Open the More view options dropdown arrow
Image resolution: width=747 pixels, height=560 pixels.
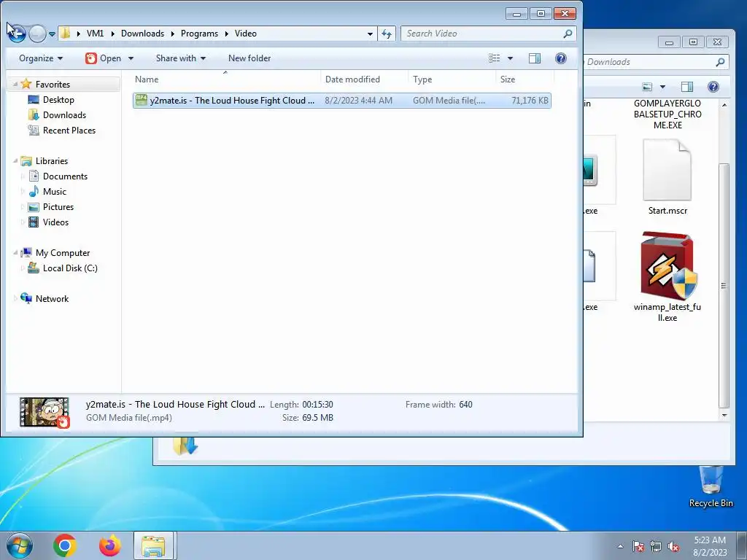510,58
